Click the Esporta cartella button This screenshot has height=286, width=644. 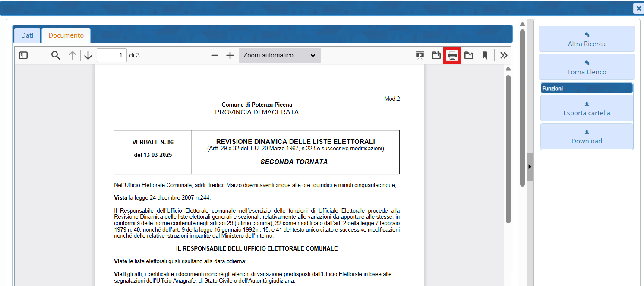click(587, 108)
